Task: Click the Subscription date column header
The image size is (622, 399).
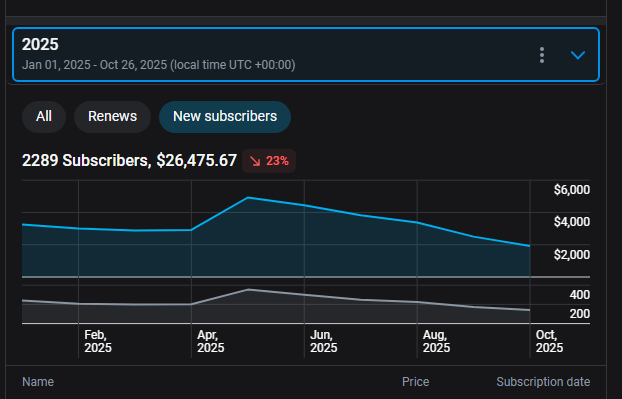Action: pyautogui.click(x=543, y=382)
